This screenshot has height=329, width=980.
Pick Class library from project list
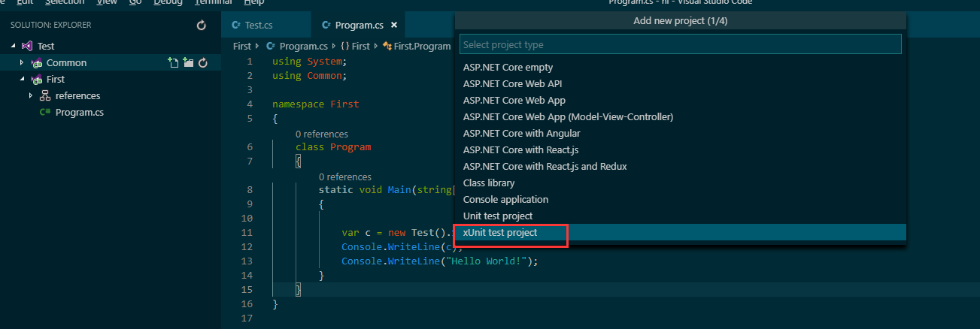489,183
